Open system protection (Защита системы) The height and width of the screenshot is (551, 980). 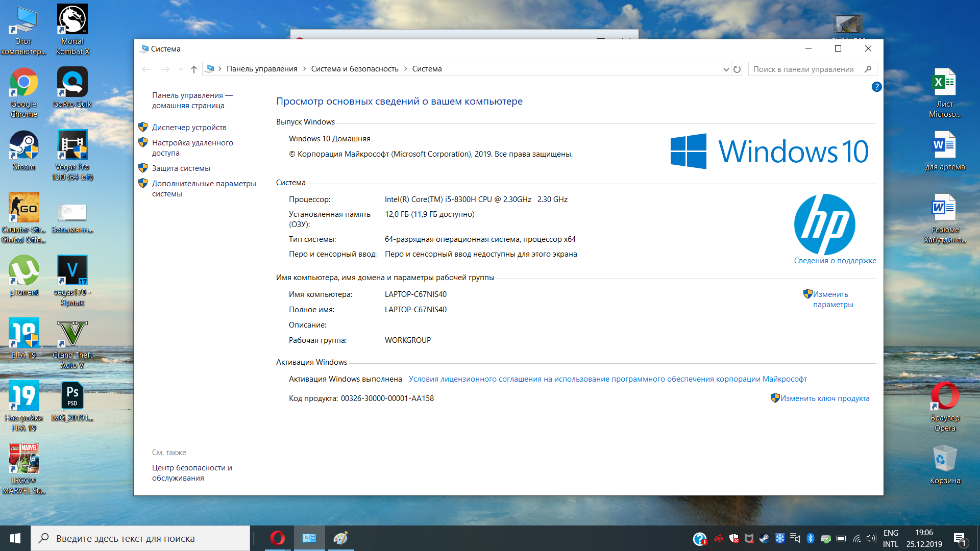[181, 168]
